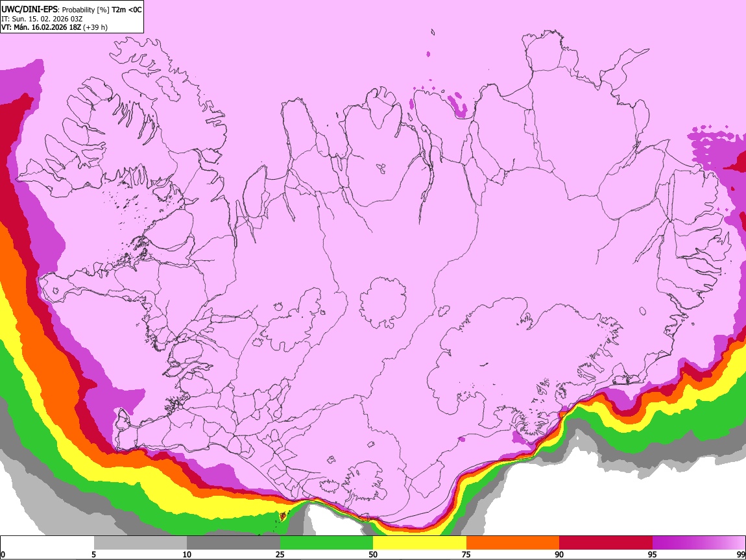Click the '(+39 h)' forecast offset text
The width and height of the screenshot is (746, 560).
[x=95, y=27]
